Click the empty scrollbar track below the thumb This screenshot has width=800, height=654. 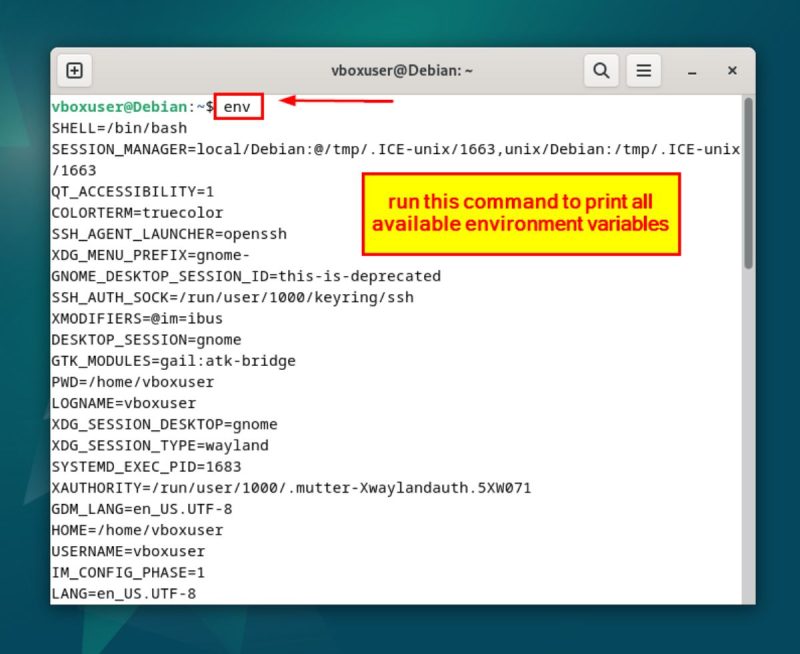[748, 450]
